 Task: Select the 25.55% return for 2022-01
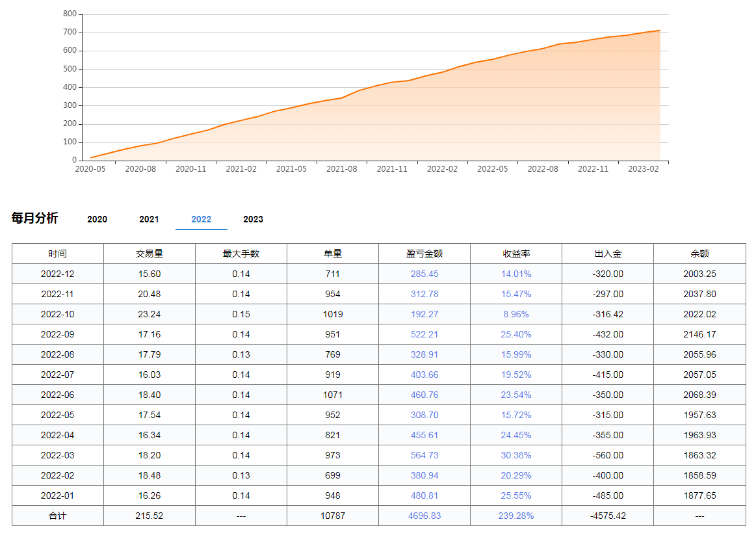pos(515,495)
